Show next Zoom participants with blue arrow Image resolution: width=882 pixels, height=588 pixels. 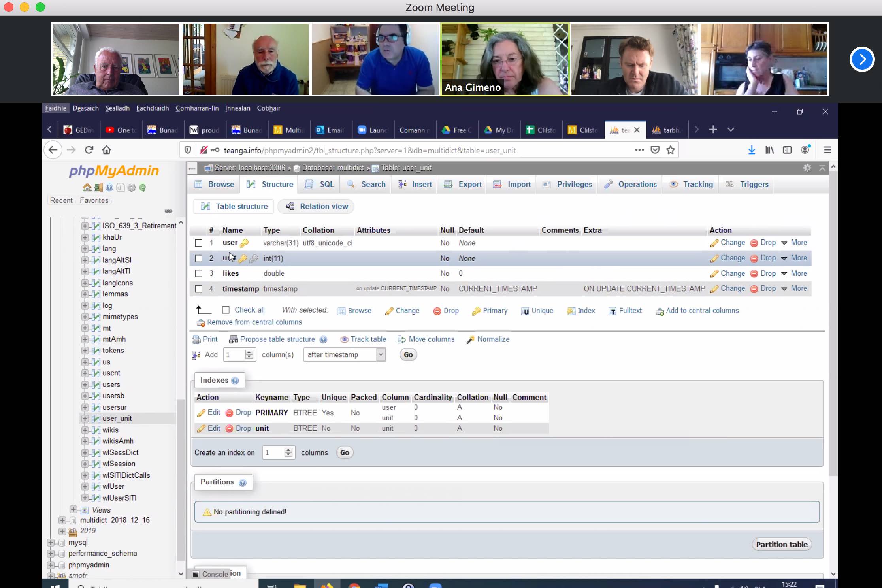coord(862,59)
